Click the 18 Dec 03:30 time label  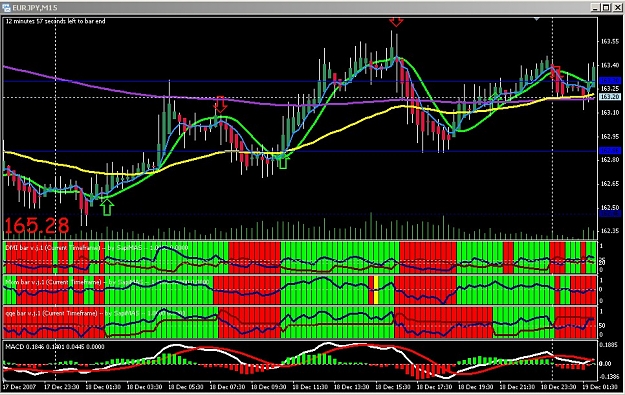(144, 387)
